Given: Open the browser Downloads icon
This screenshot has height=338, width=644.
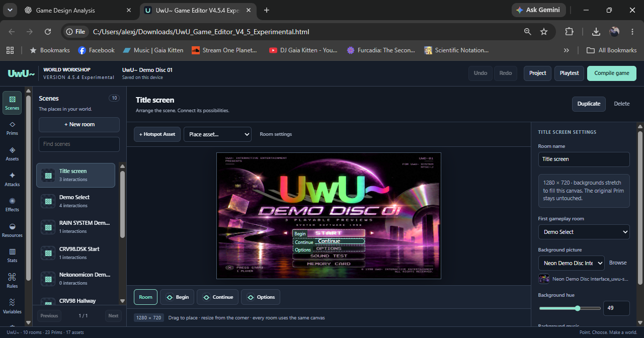Looking at the screenshot, I should pyautogui.click(x=596, y=32).
